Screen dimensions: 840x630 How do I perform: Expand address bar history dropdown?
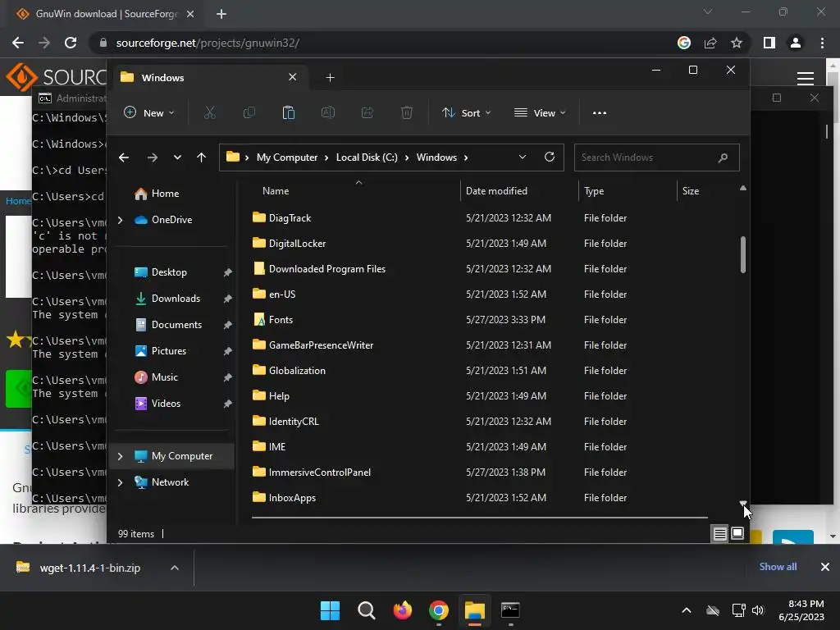click(x=523, y=157)
